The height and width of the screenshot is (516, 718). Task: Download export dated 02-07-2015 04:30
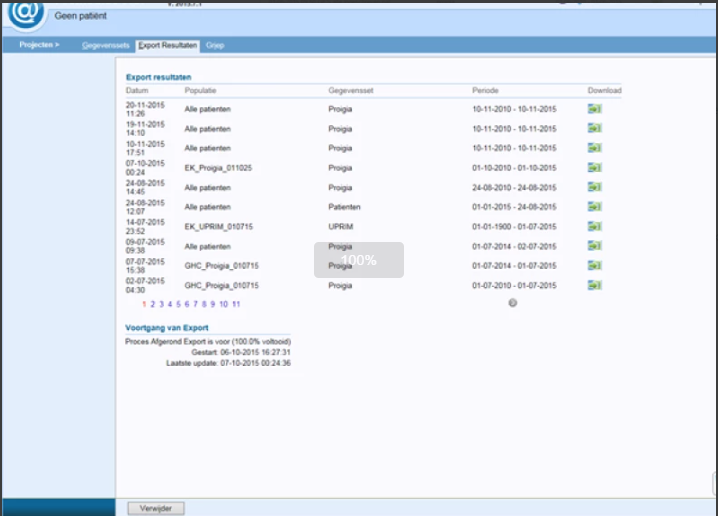point(594,285)
